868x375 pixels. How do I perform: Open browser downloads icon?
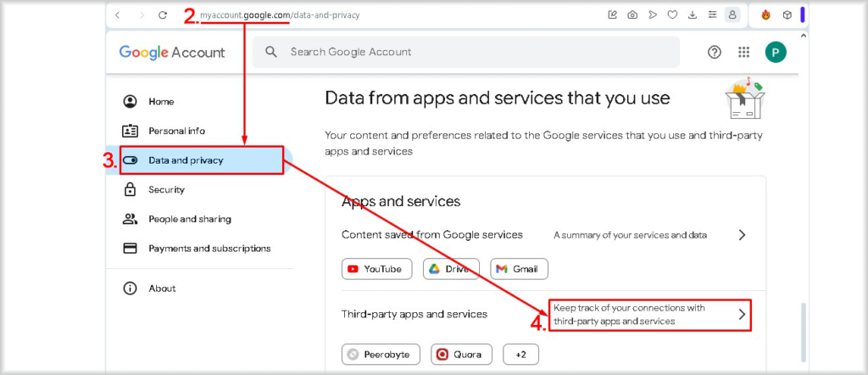(692, 15)
